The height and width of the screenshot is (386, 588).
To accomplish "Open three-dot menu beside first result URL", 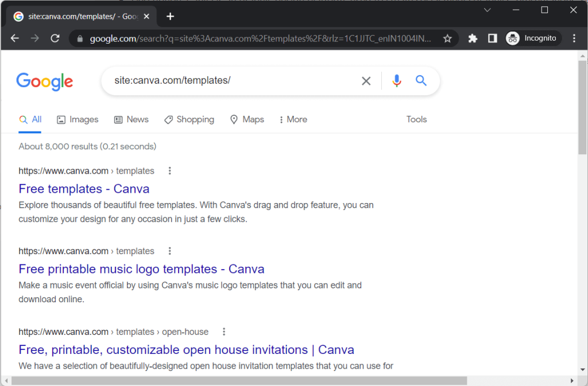I will pyautogui.click(x=169, y=171).
